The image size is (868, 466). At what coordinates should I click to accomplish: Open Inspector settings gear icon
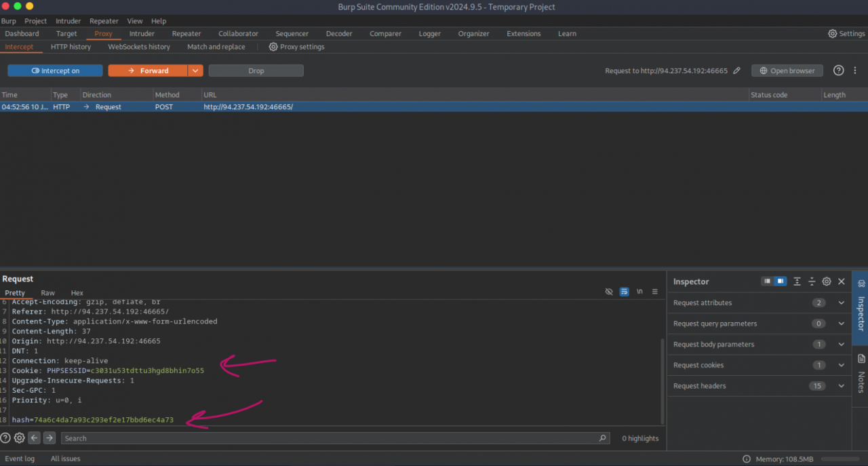coord(827,281)
